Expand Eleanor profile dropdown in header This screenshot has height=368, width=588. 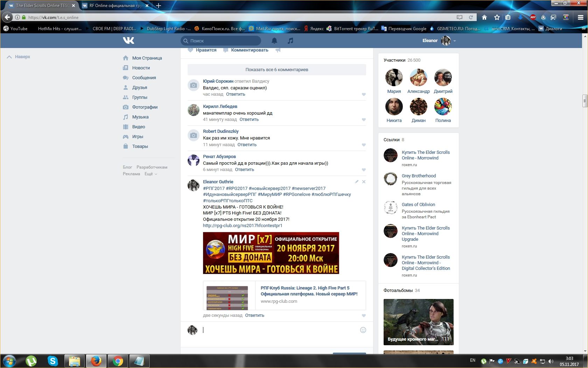click(455, 41)
